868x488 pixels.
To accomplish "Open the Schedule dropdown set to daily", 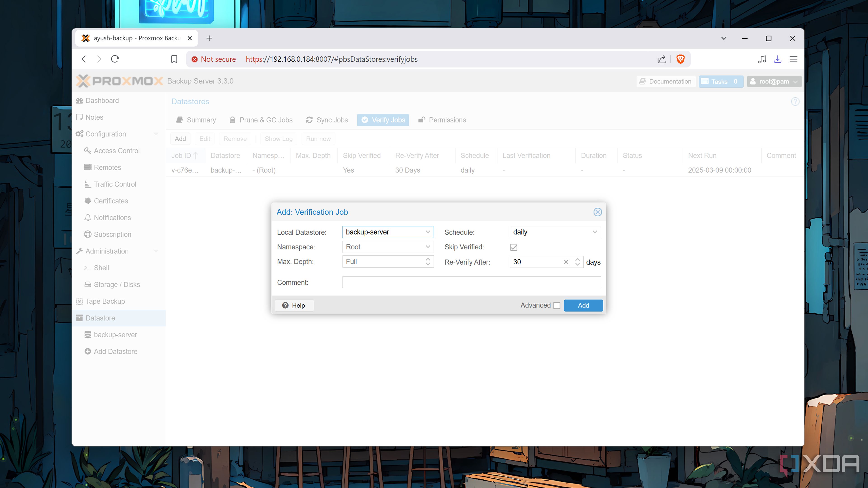I will 595,232.
